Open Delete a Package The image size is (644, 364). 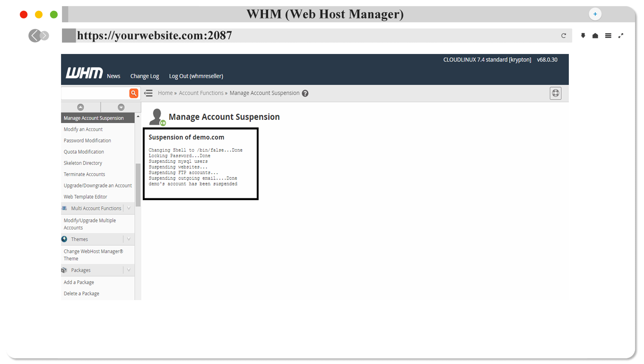81,294
